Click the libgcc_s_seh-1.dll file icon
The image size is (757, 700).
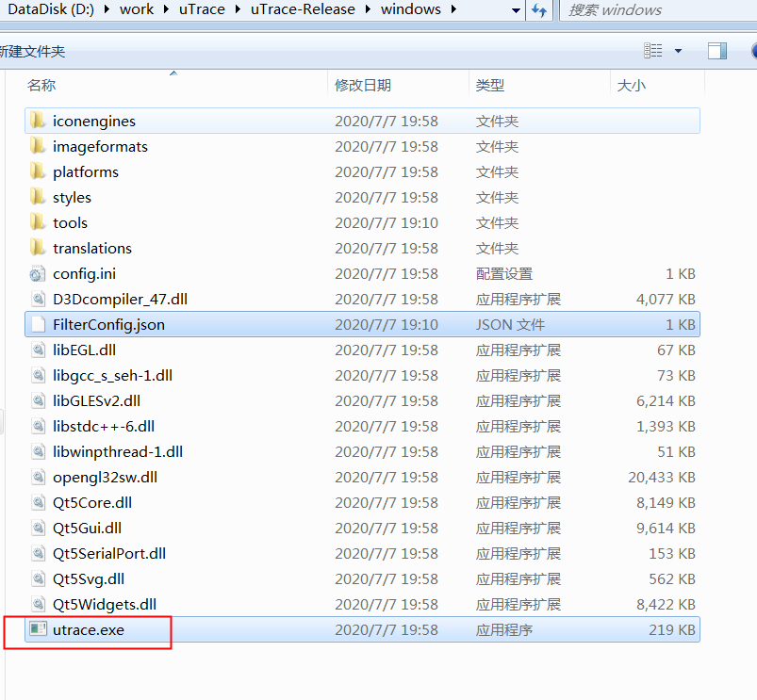tap(38, 375)
